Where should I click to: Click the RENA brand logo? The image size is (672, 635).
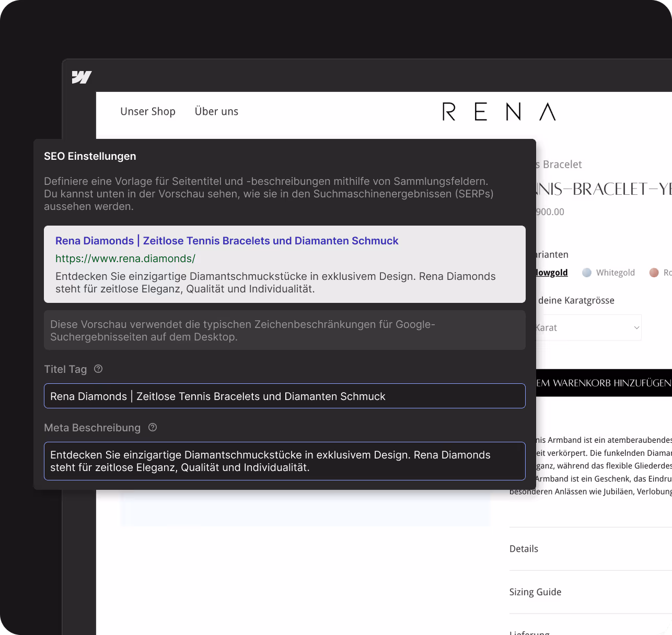pos(499,111)
